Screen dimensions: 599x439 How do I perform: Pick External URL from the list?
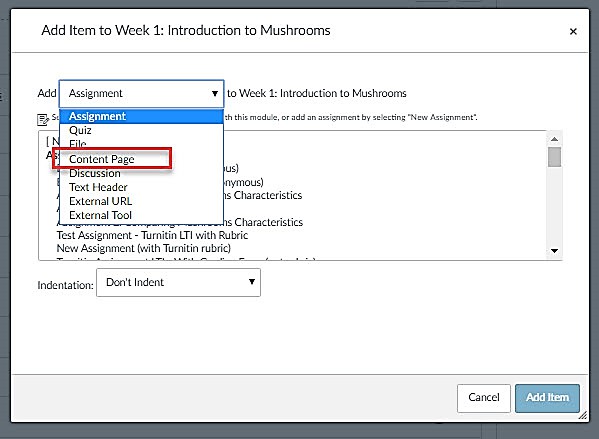(x=141, y=201)
